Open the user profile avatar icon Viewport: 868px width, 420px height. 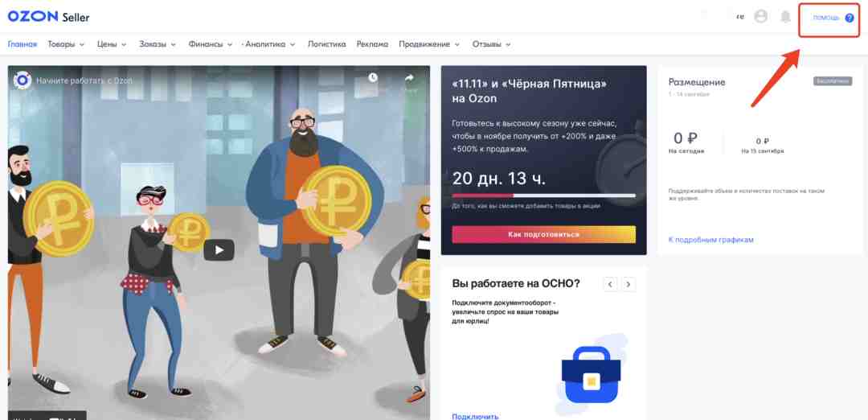[x=761, y=17]
